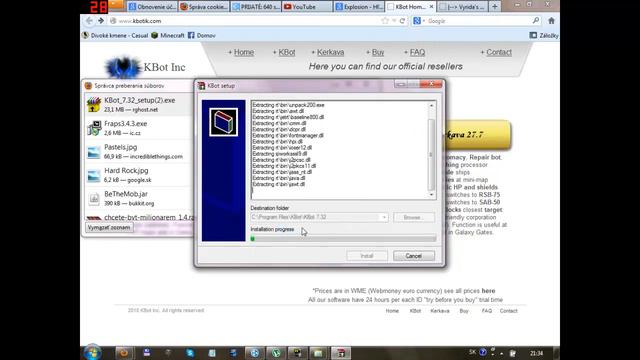Open the Divoké kmene - Casual bookmark
The width and height of the screenshot is (640, 360).
click(x=115, y=36)
